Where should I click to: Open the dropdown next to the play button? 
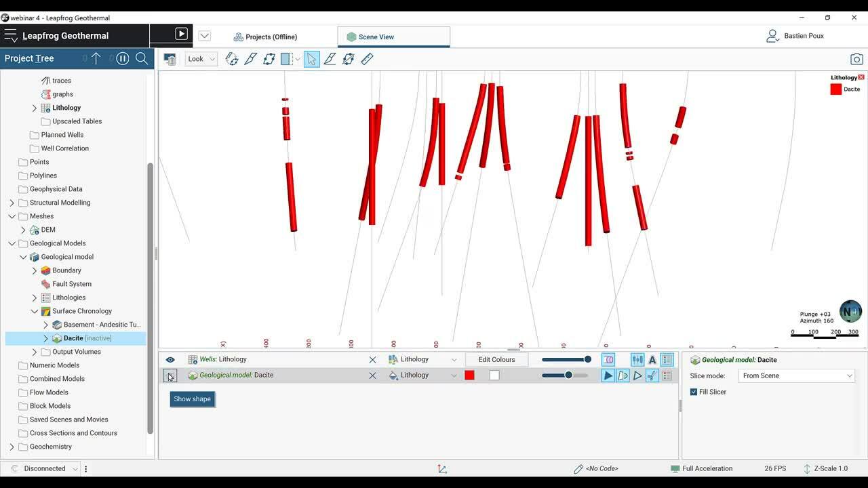[x=204, y=36]
